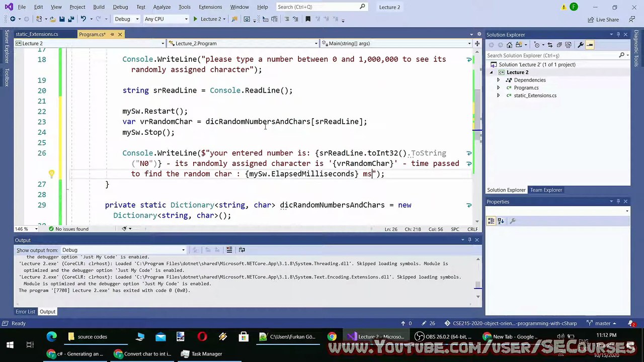The width and height of the screenshot is (644, 362).
Task: Open the Debug configuration dropdown
Action: coord(126,19)
